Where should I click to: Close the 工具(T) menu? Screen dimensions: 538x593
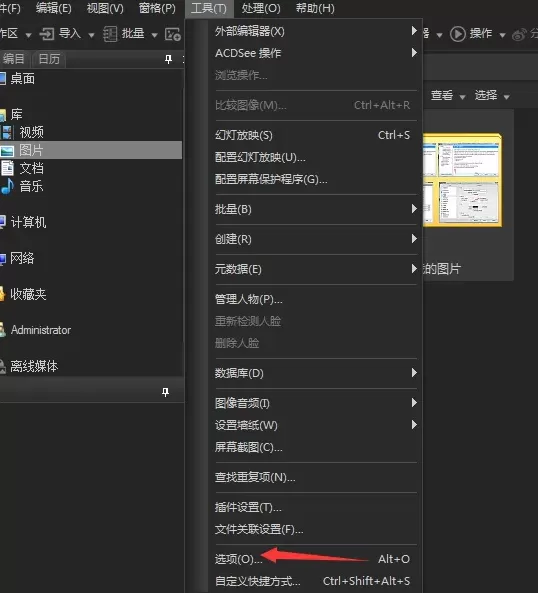pos(209,8)
